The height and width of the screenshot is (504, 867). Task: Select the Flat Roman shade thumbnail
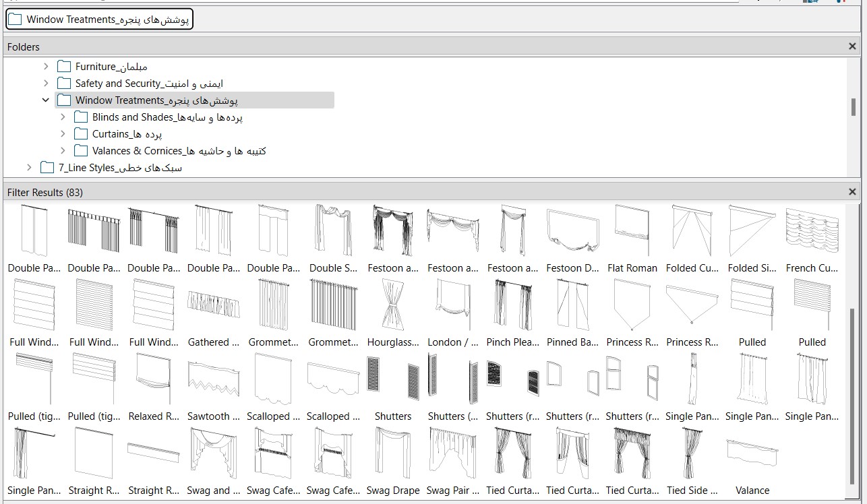coord(632,231)
